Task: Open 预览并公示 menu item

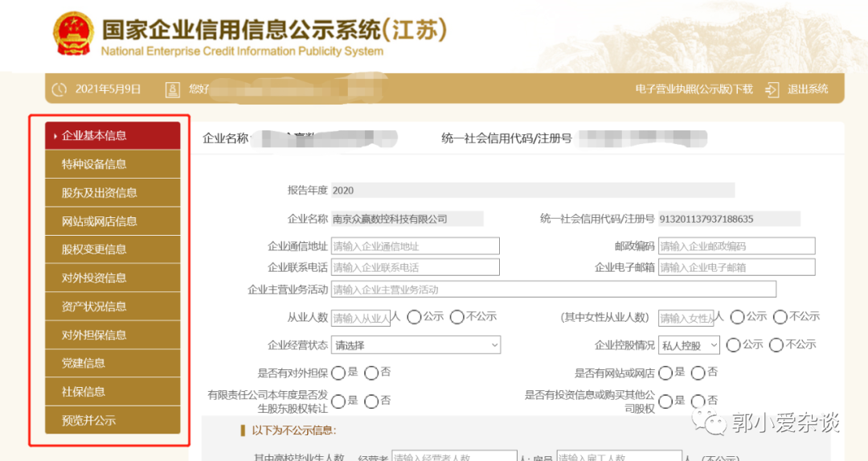Action: point(113,420)
